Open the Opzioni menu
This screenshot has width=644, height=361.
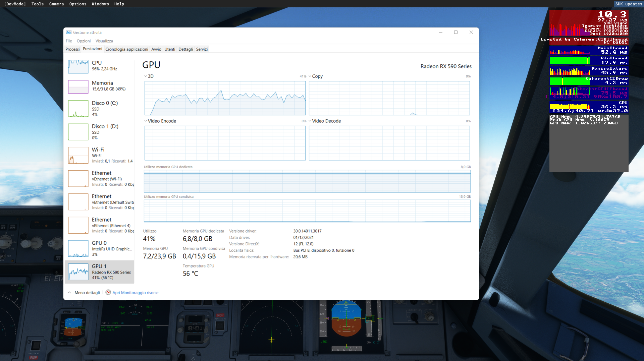pos(84,41)
